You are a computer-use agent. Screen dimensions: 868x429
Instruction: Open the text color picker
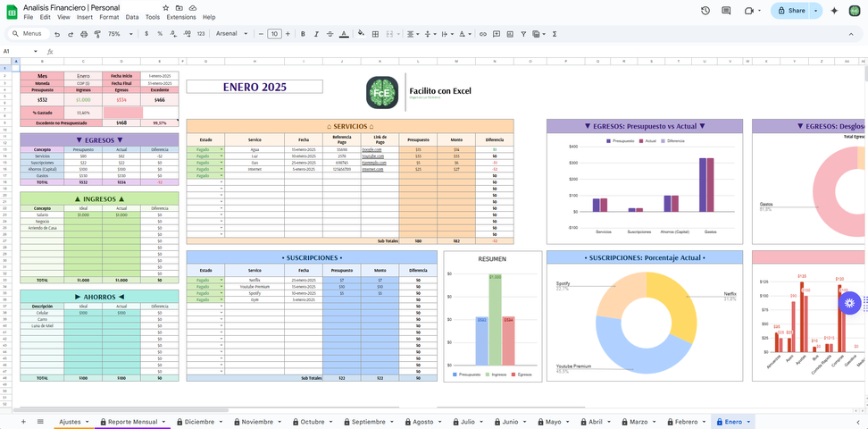pos(344,34)
